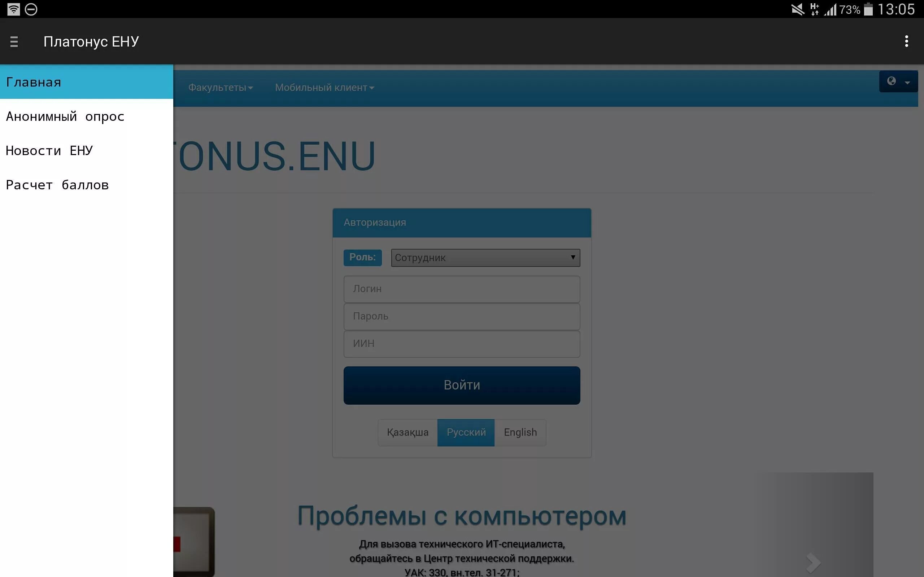Expand the Факультеты dropdown menu
This screenshot has width=924, height=577.
pos(220,87)
